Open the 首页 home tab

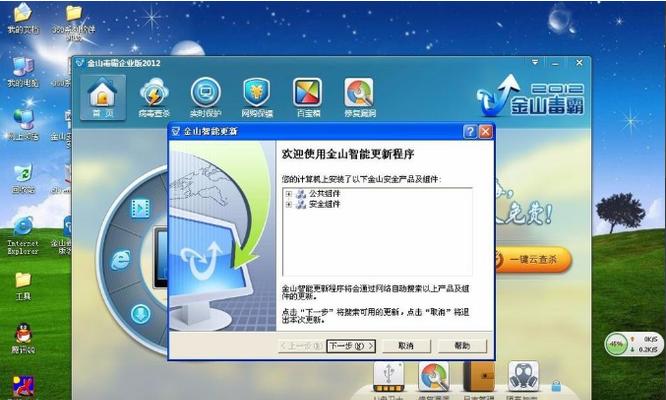coord(102,98)
